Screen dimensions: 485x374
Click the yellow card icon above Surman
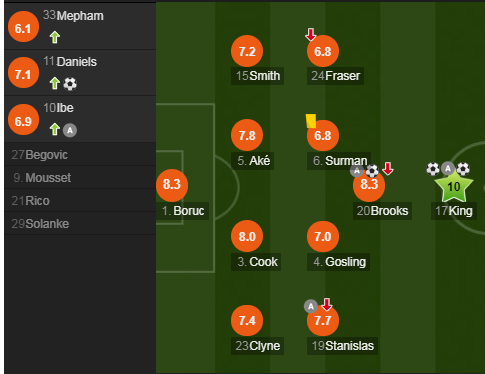click(x=311, y=121)
